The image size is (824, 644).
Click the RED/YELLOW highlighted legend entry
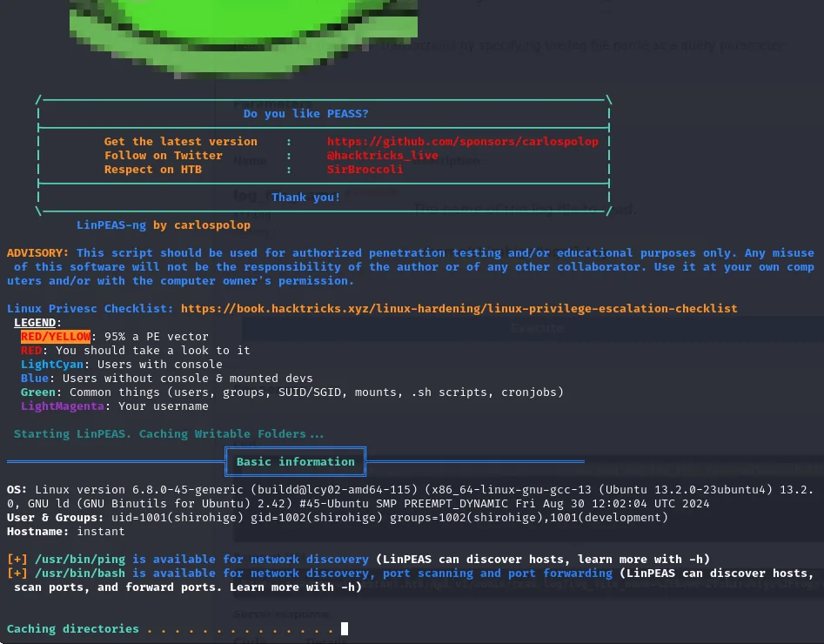pyautogui.click(x=55, y=337)
